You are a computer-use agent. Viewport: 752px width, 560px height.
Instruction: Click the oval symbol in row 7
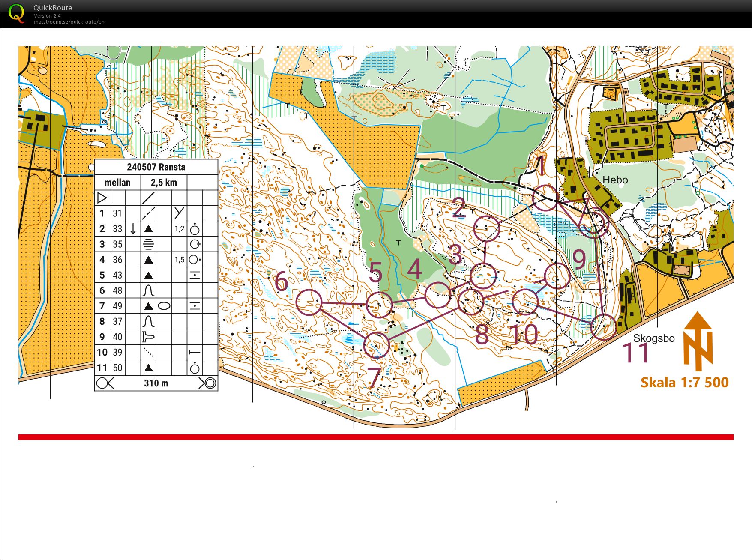coord(164,306)
